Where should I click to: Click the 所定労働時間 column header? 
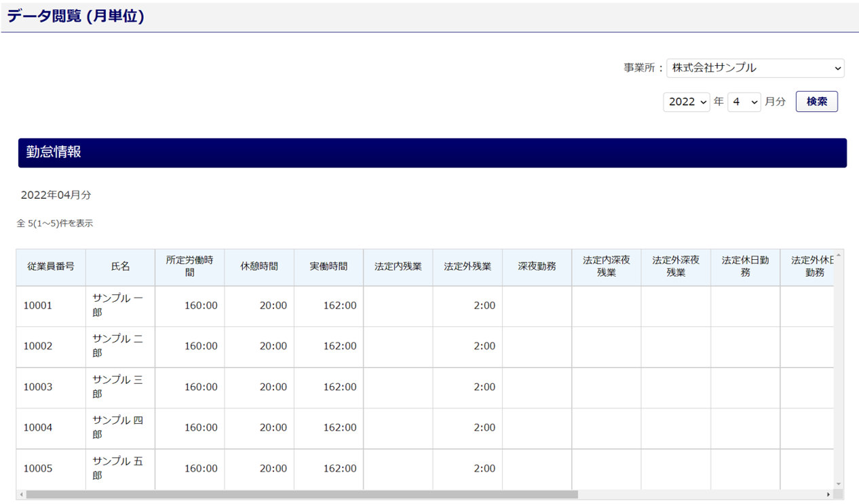pyautogui.click(x=190, y=267)
